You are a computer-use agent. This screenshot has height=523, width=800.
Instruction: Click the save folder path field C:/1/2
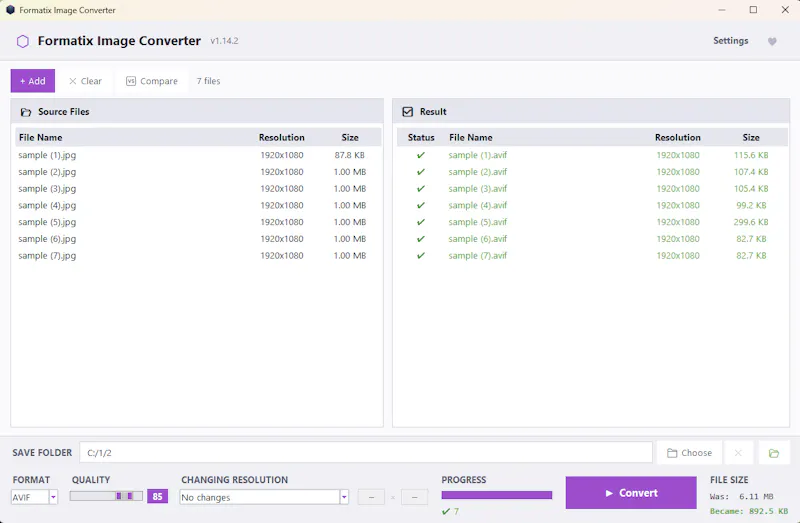pyautogui.click(x=366, y=453)
